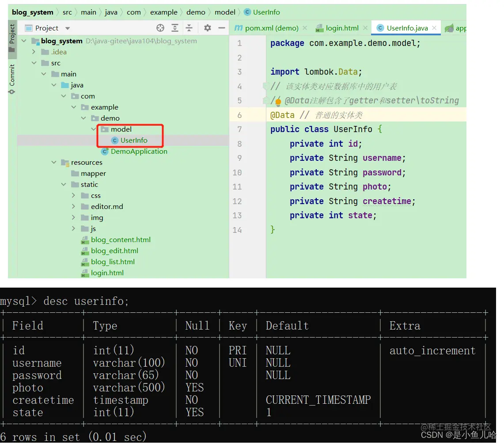Image resolution: width=504 pixels, height=444 pixels.
Task: Expand the editor.md folder
Action: pos(74,206)
